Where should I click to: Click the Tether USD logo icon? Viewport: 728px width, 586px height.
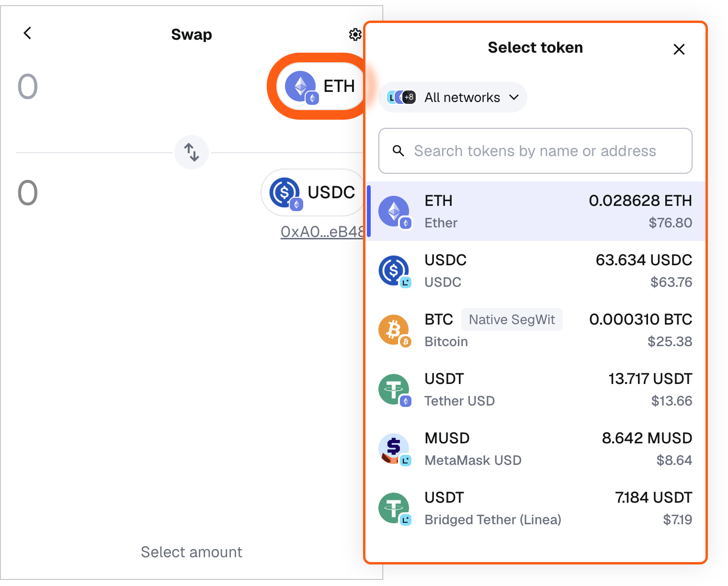394,390
